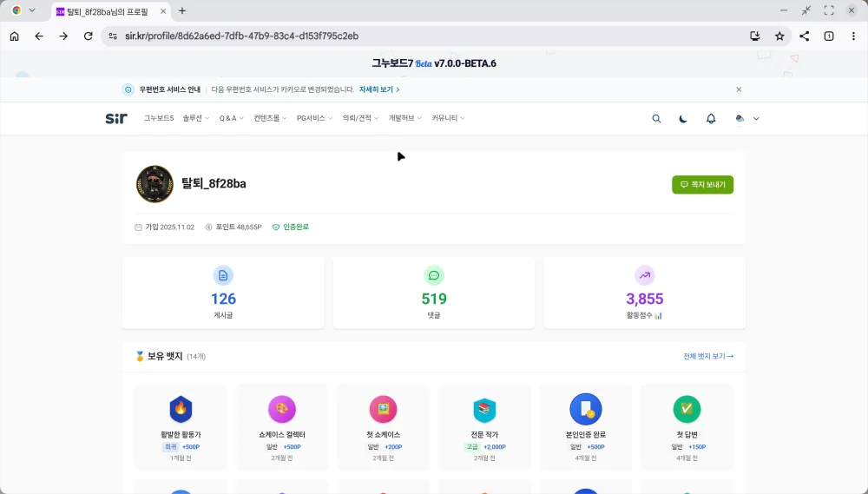Reload the page in browser
This screenshot has height=494, width=868.
(88, 36)
